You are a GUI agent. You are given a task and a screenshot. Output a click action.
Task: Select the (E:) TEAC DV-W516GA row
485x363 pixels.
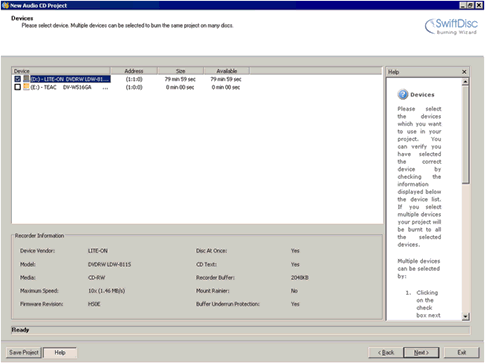69,87
